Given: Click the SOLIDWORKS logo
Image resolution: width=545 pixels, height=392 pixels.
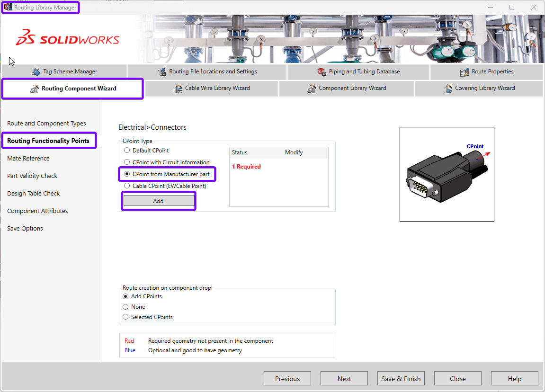Looking at the screenshot, I should pos(67,37).
